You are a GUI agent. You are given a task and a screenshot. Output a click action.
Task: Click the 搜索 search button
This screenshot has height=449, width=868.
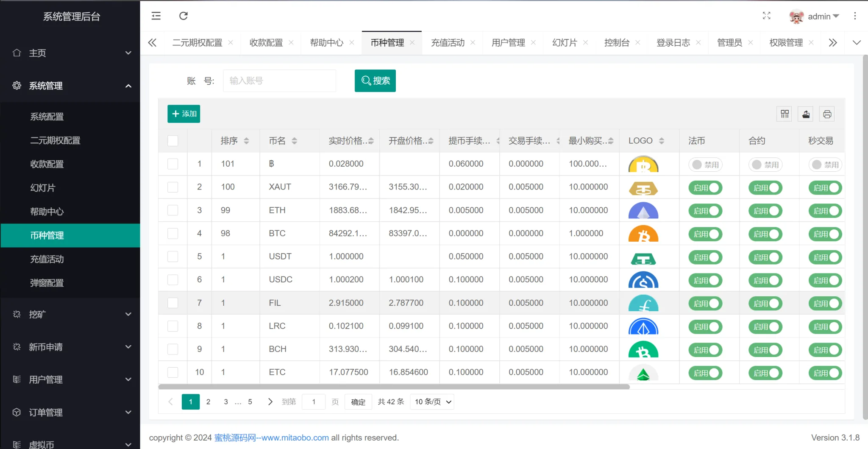coord(375,81)
